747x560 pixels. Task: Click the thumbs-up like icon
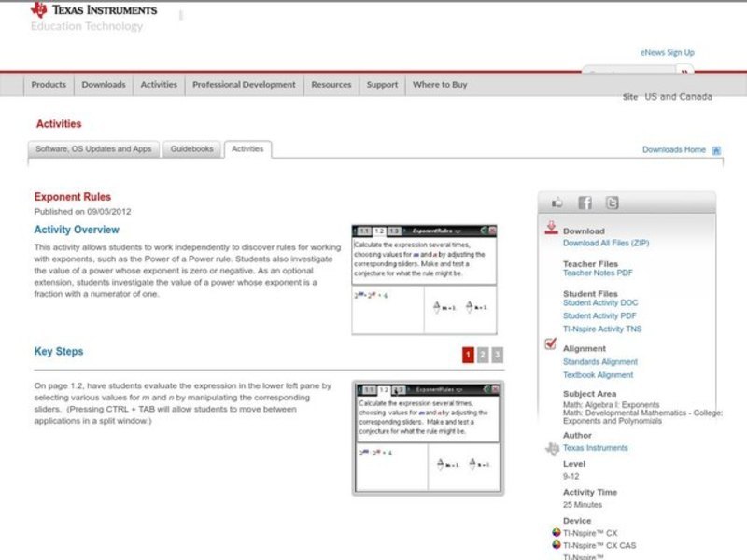point(558,203)
